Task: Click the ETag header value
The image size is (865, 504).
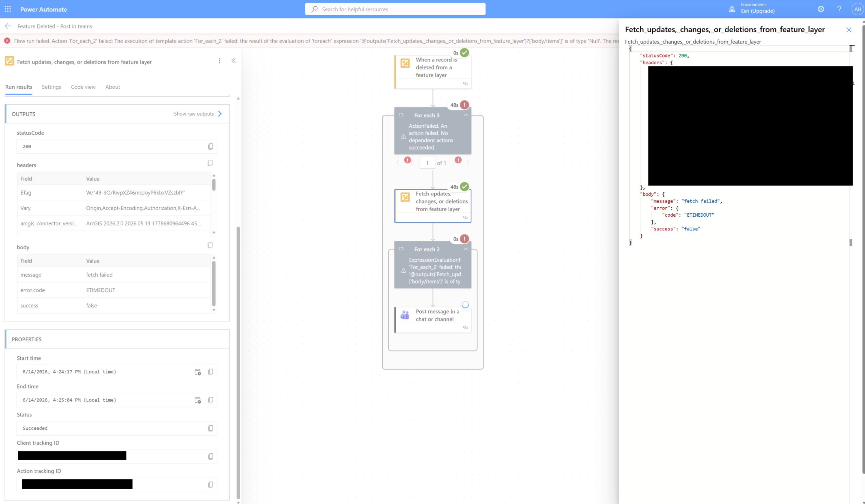Action: [136, 193]
